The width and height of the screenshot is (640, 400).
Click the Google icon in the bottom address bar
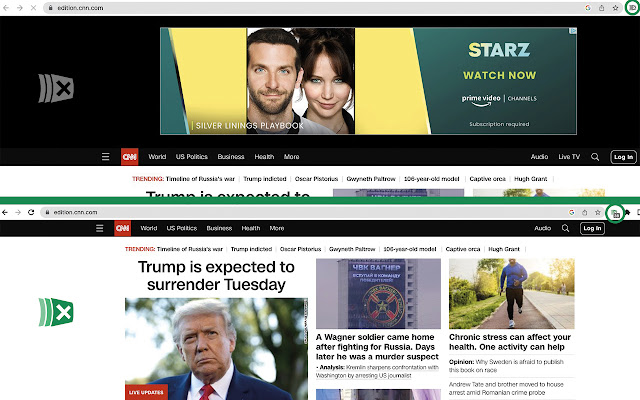coord(571,212)
